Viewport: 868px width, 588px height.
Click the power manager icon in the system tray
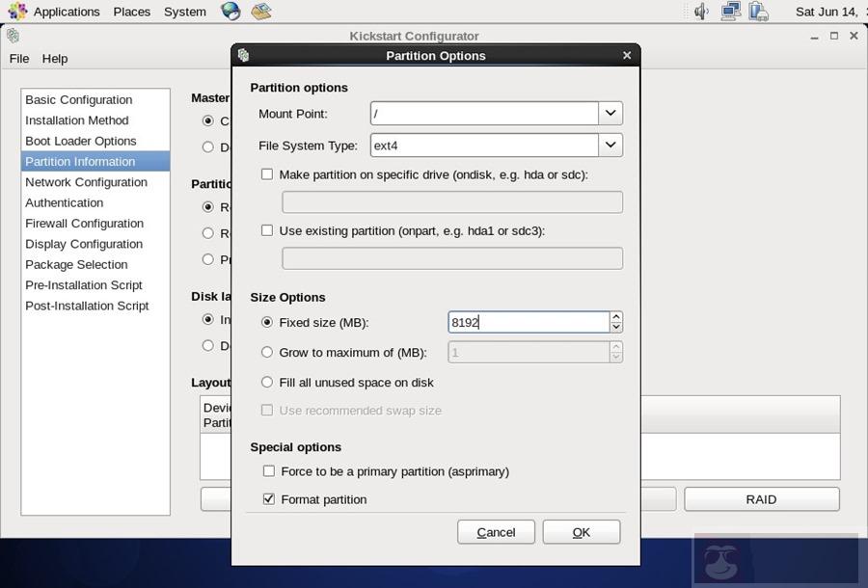(758, 12)
